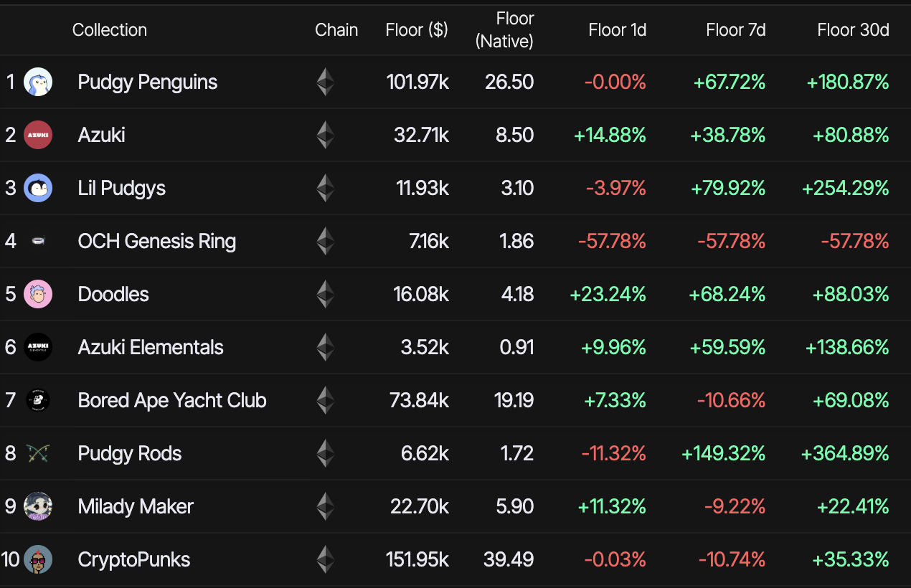
Task: Click the Pudgy Rods crossed rods icon
Action: tap(38, 453)
